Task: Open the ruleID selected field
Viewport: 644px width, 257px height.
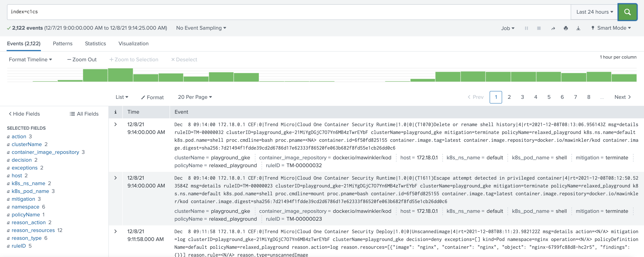Action: pos(19,246)
